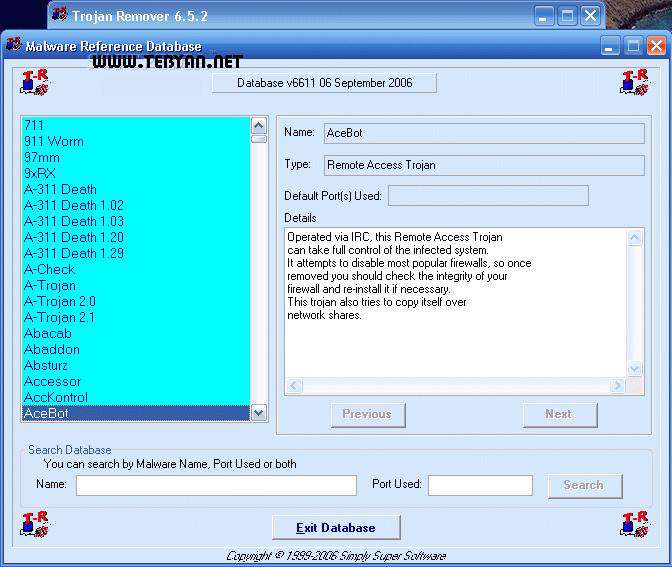Click the malware list scrollbar thumb
The height and width of the screenshot is (567, 672).
tap(259, 139)
